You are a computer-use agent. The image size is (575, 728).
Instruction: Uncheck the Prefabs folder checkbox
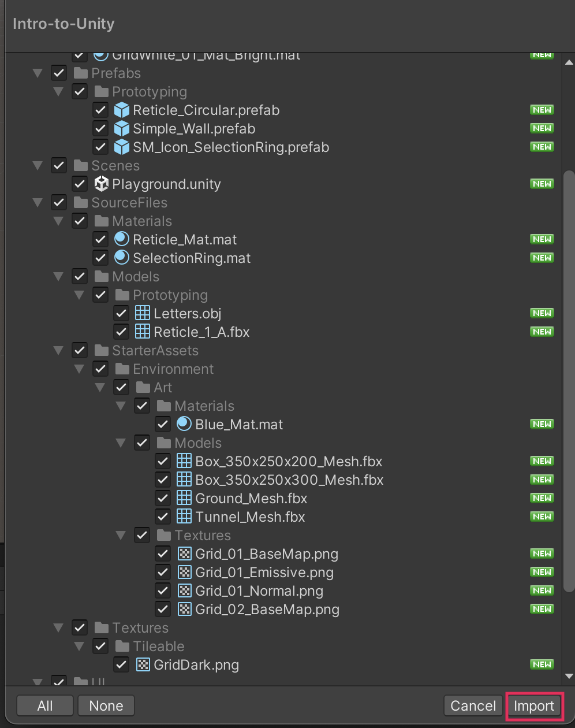click(x=59, y=73)
